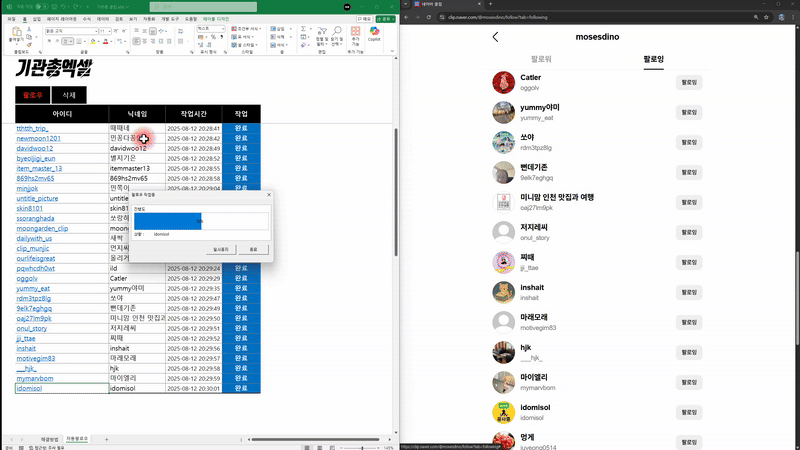Viewport: 800px width, 450px height.
Task: Click the browser address bar URL
Action: (x=497, y=17)
